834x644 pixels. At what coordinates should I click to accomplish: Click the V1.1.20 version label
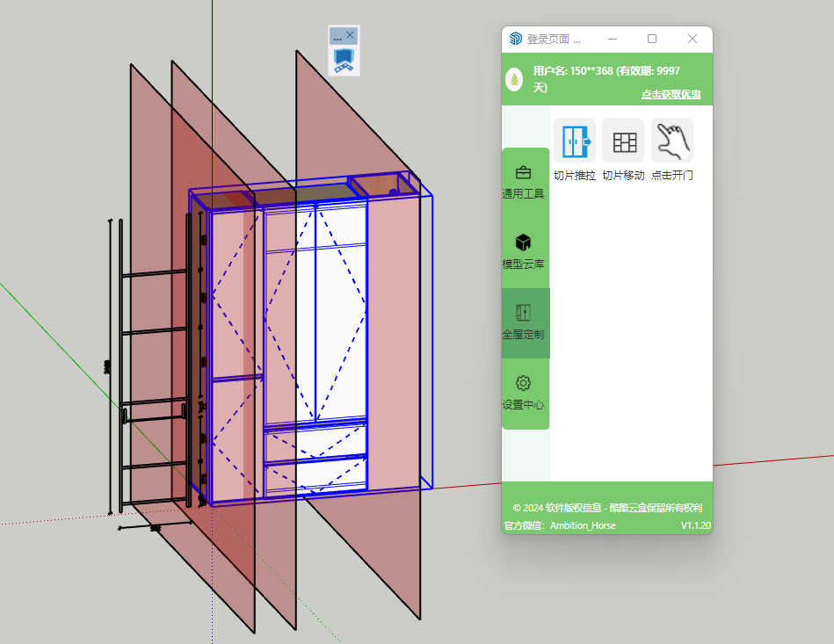click(x=696, y=525)
